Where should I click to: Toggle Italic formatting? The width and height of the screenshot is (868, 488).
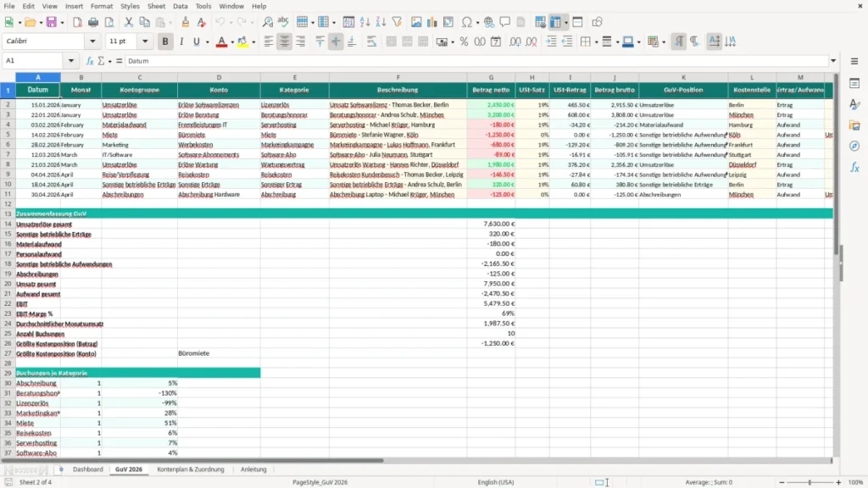point(181,42)
